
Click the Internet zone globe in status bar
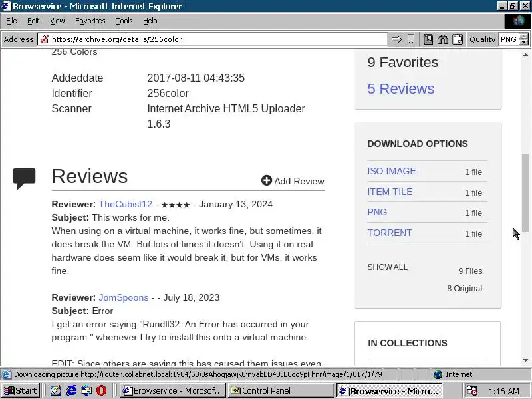click(438, 374)
